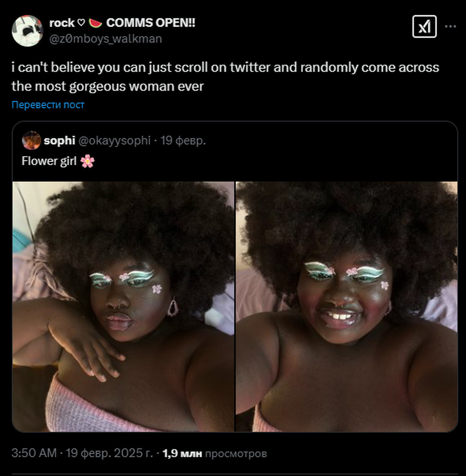This screenshot has height=476, width=466.
Task: Click the @okayysophi handle
Action: click(114, 140)
